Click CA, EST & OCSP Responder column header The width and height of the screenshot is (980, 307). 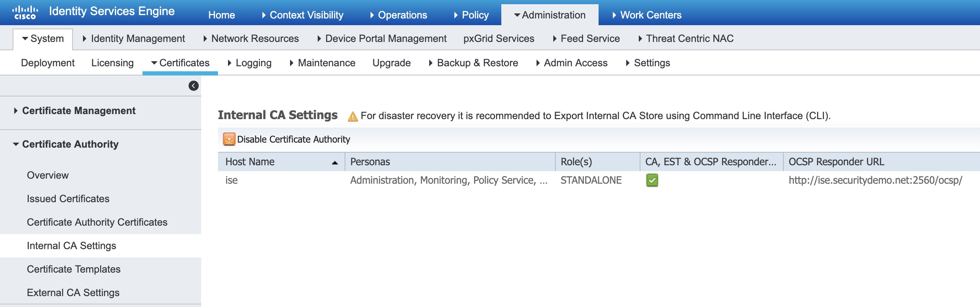coord(711,162)
